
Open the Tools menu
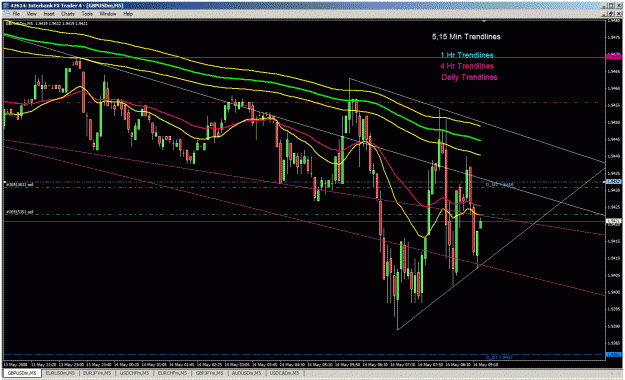click(87, 14)
